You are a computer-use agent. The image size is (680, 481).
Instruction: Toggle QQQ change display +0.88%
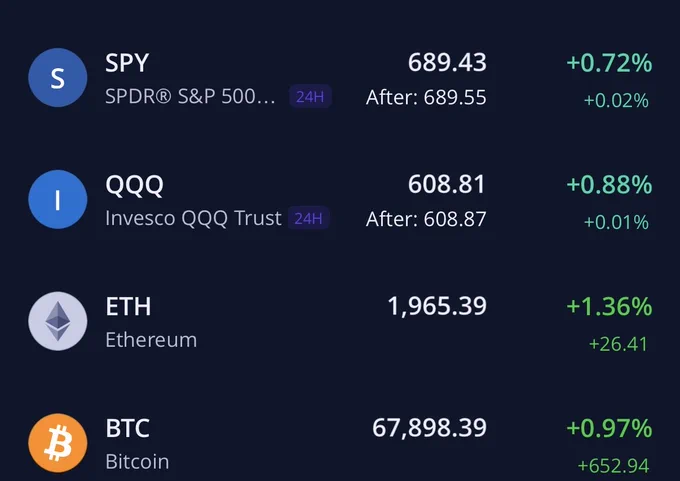point(609,185)
